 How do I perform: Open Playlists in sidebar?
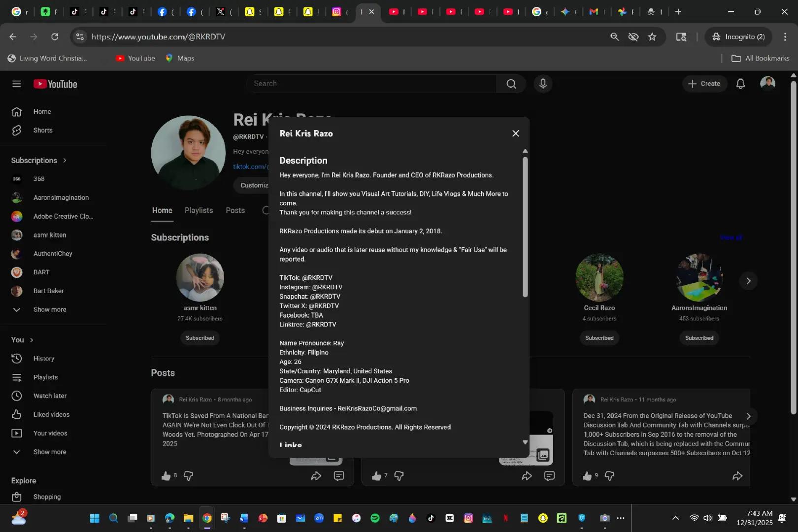[53, 377]
